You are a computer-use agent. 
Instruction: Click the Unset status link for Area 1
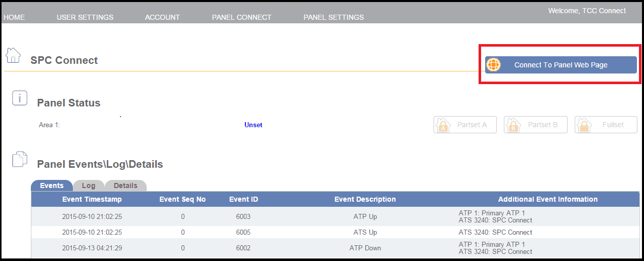pyautogui.click(x=253, y=125)
